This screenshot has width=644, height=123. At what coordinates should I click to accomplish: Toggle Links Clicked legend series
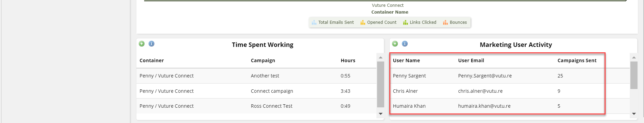click(x=420, y=22)
